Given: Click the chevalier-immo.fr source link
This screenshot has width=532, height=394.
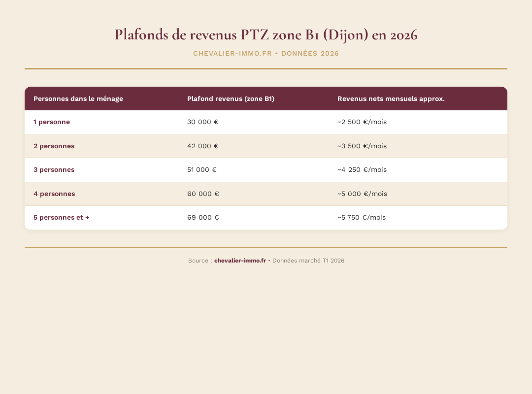Looking at the screenshot, I should pyautogui.click(x=240, y=261).
